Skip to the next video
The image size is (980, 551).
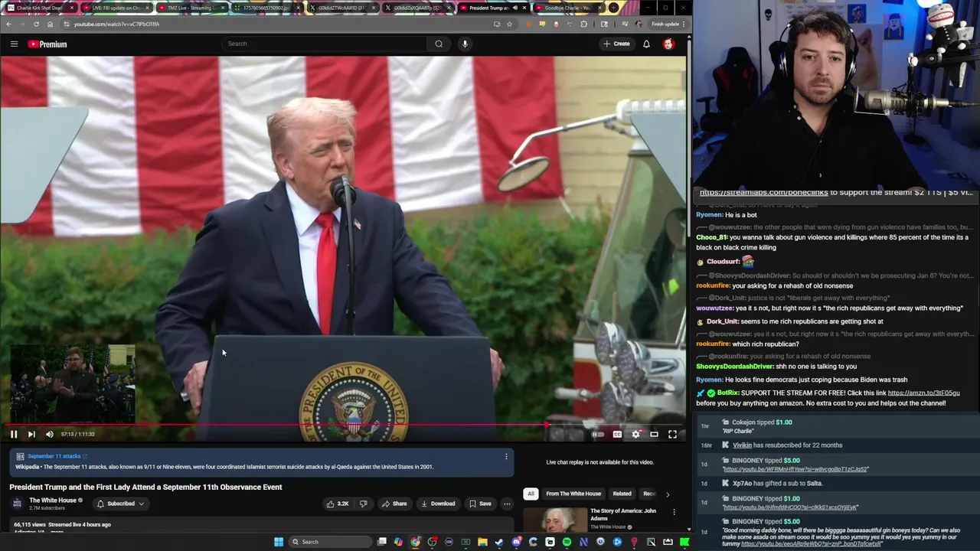click(31, 434)
